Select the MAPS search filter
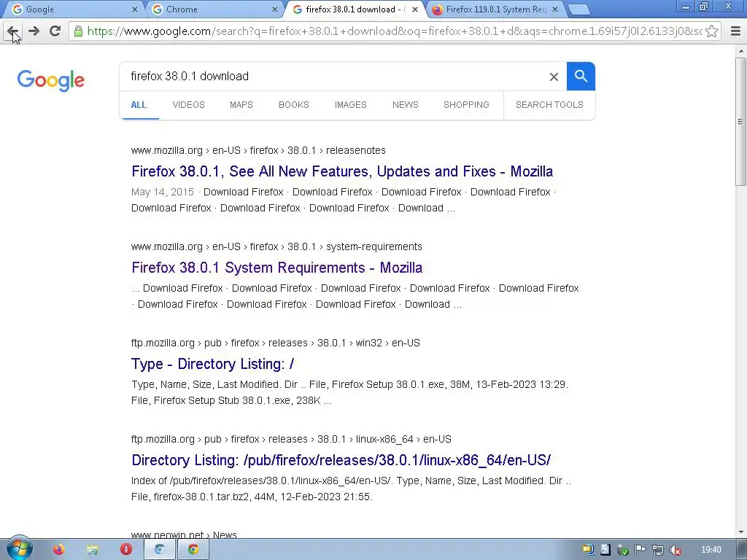This screenshot has height=560, width=747. [x=241, y=105]
